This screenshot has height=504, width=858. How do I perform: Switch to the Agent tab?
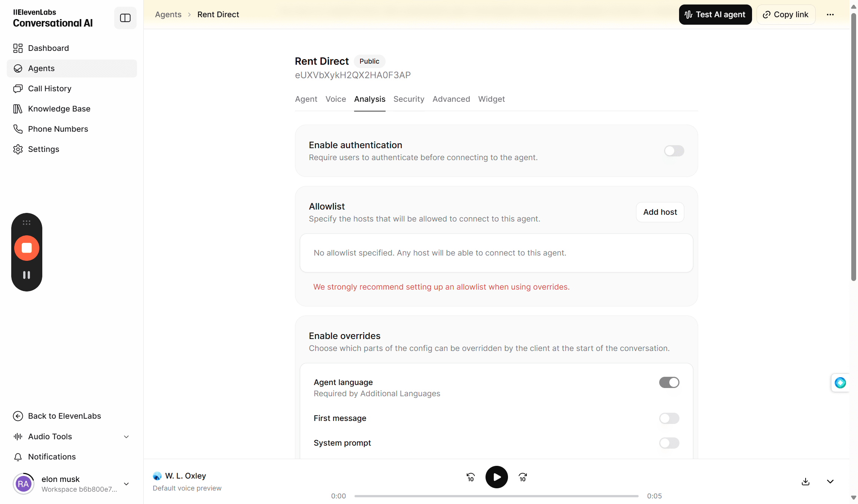pyautogui.click(x=306, y=99)
